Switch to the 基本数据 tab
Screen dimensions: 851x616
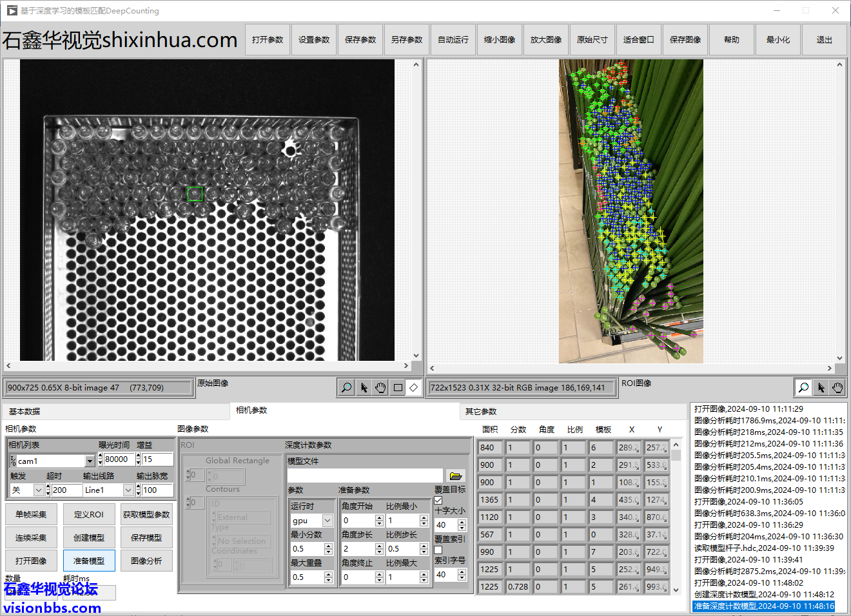(x=24, y=411)
